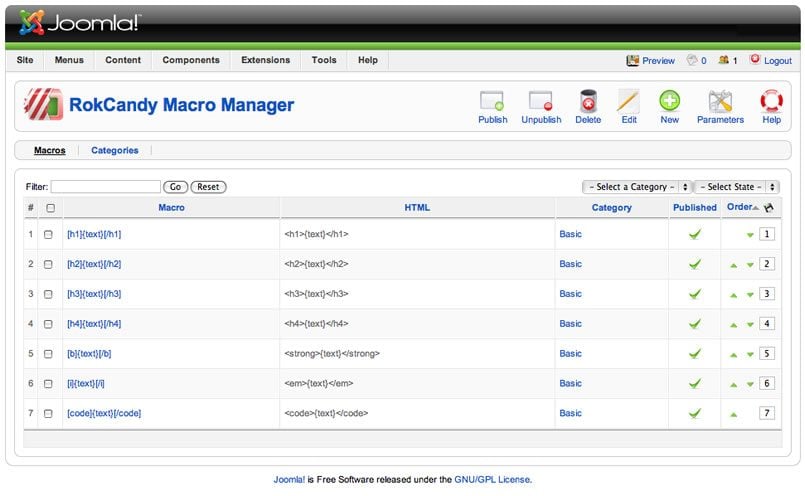Open the Extensions menu
This screenshot has width=805, height=496.
click(x=265, y=60)
